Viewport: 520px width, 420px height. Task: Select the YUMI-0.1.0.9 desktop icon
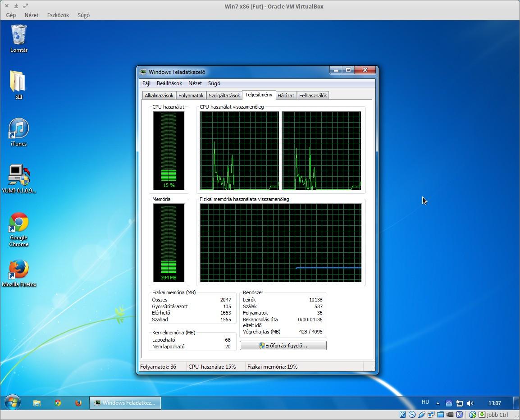[x=18, y=178]
